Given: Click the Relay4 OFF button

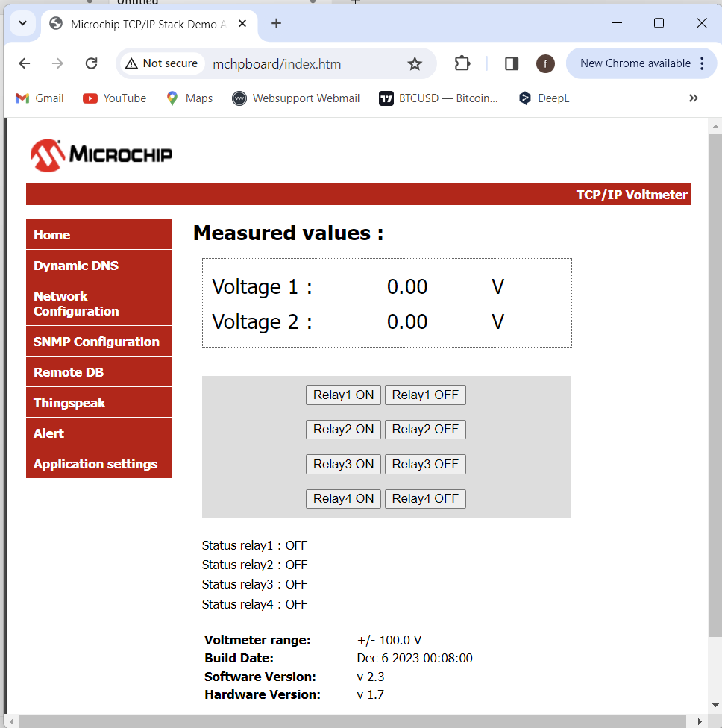Looking at the screenshot, I should coord(425,499).
